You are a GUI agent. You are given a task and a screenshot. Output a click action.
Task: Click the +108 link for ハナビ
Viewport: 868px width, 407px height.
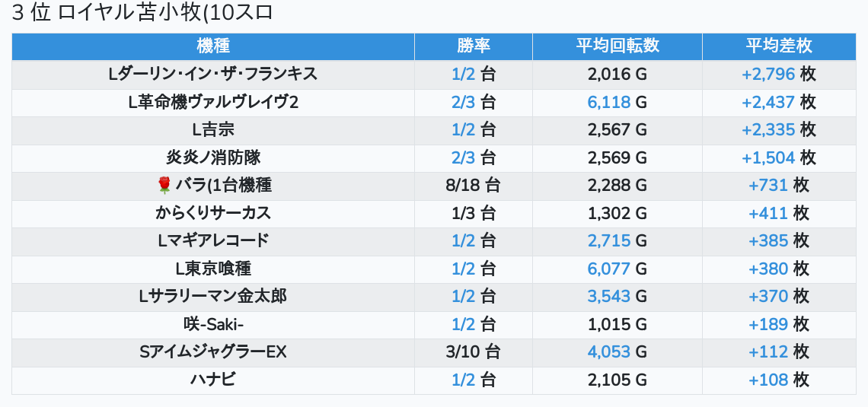tap(768, 379)
